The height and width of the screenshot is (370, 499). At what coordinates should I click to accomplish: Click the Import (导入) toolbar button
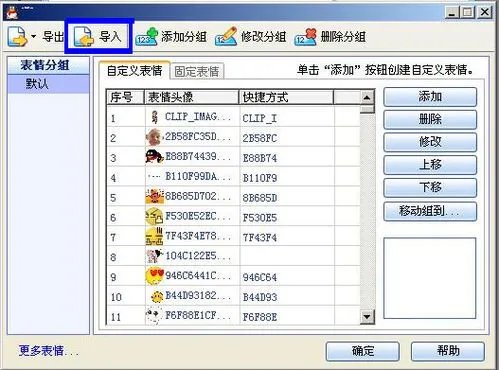coord(98,36)
